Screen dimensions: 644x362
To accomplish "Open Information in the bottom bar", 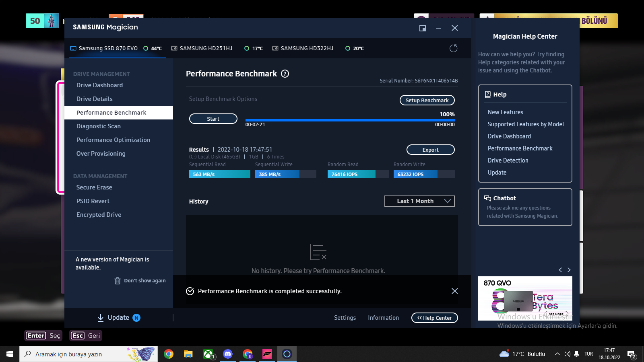I will pyautogui.click(x=384, y=318).
